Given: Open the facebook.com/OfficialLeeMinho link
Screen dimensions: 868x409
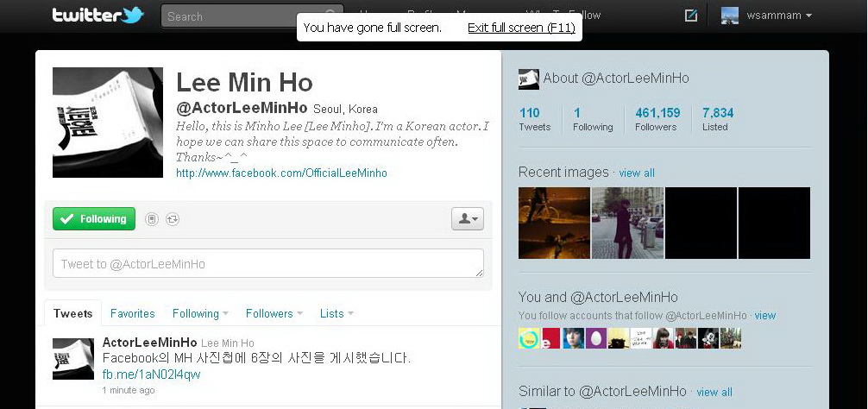Looking at the screenshot, I should pyautogui.click(x=281, y=173).
